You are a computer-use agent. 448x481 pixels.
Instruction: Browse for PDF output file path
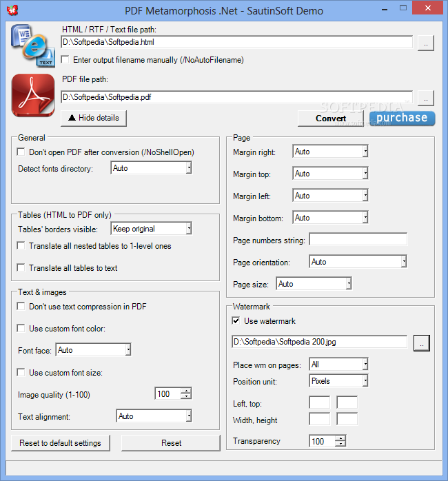(x=426, y=98)
